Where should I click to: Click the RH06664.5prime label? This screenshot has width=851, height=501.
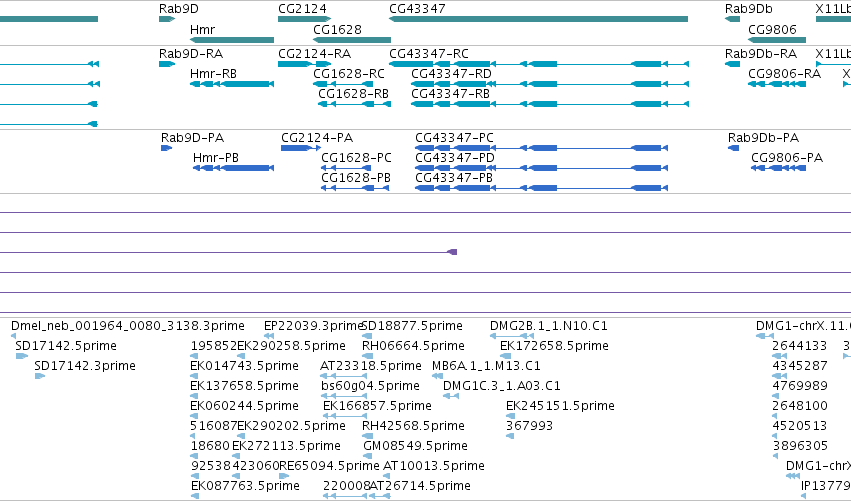[x=413, y=346]
